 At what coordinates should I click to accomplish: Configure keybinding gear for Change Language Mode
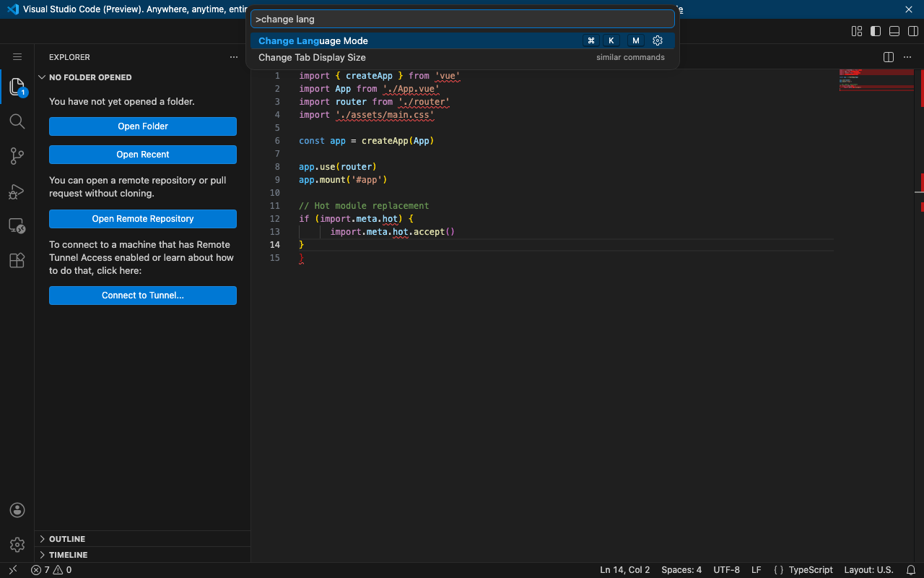click(658, 41)
